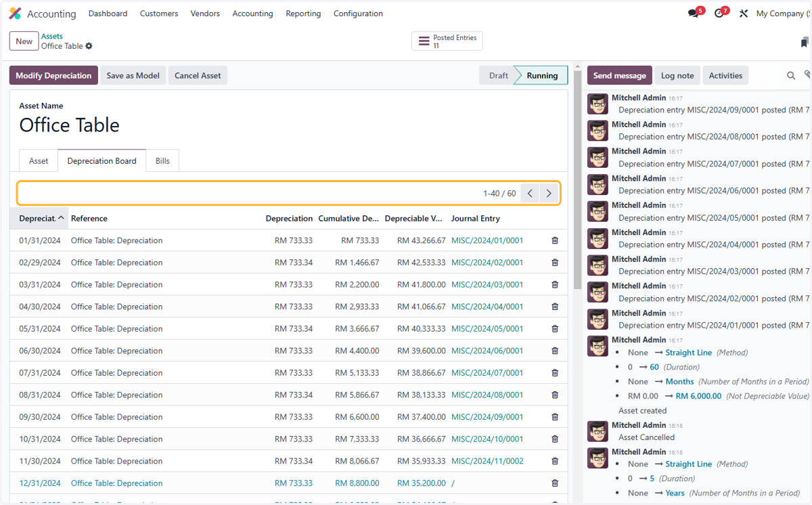The height and width of the screenshot is (505, 812).
Task: Open journal entry MISC/2024/11/0002
Action: click(x=487, y=461)
